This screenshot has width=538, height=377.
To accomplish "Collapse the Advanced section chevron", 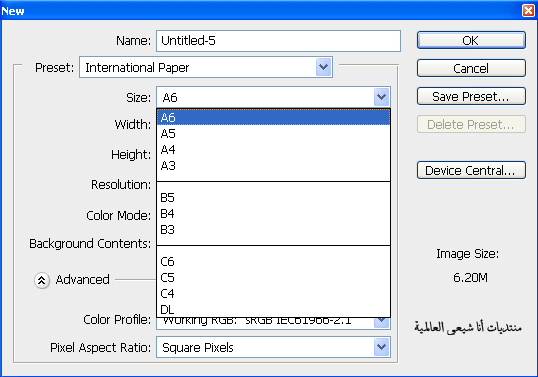I will click(x=42, y=280).
